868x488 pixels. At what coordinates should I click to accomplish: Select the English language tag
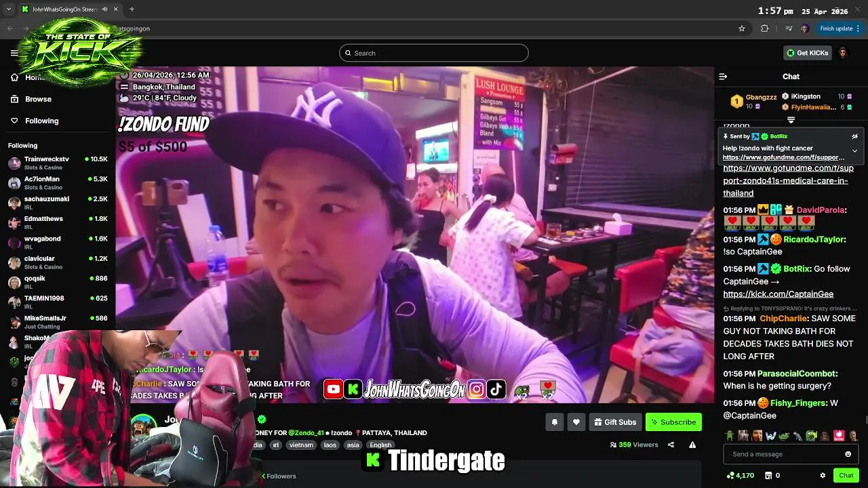(x=380, y=445)
